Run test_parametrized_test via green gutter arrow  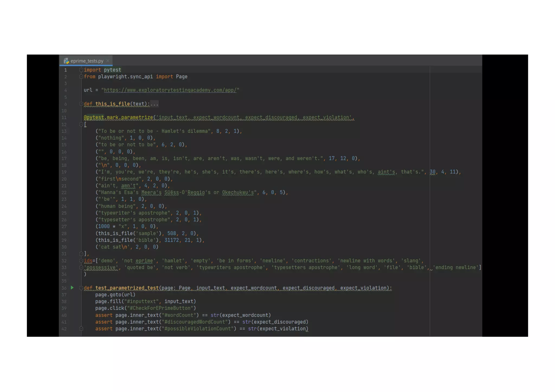(72, 288)
